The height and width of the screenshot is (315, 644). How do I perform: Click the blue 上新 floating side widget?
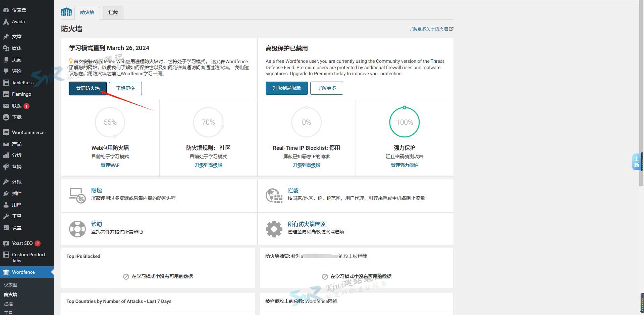click(636, 162)
